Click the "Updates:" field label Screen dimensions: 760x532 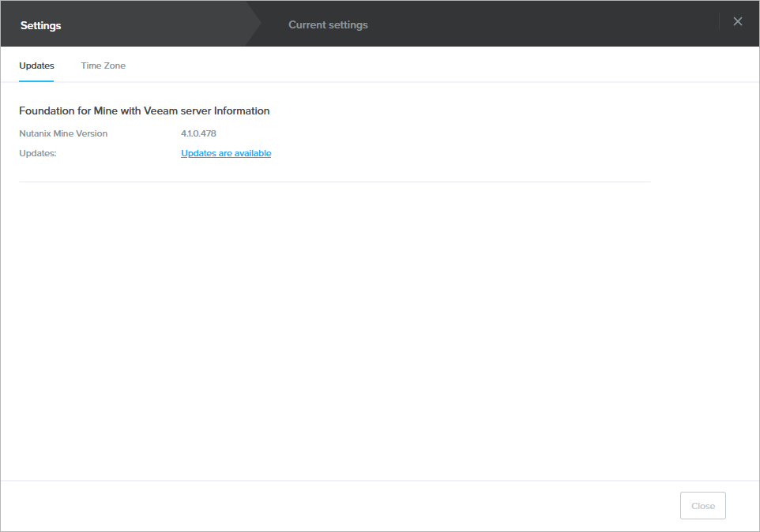38,153
